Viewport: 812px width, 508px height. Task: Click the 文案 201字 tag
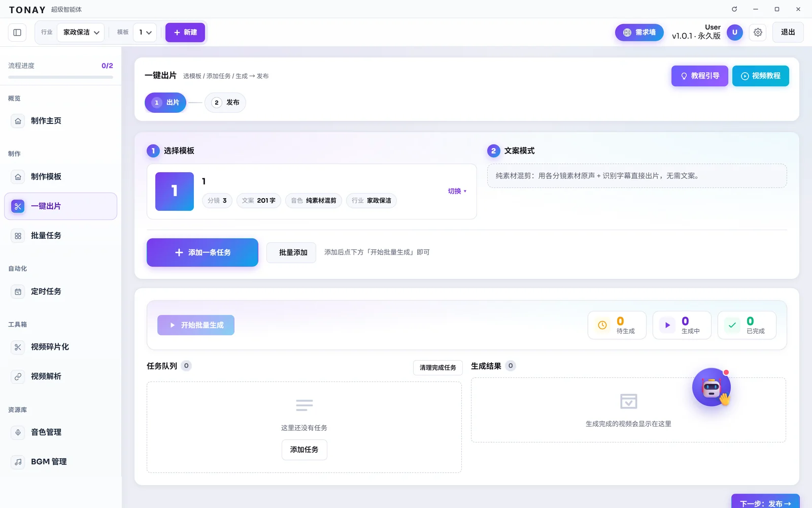259,201
